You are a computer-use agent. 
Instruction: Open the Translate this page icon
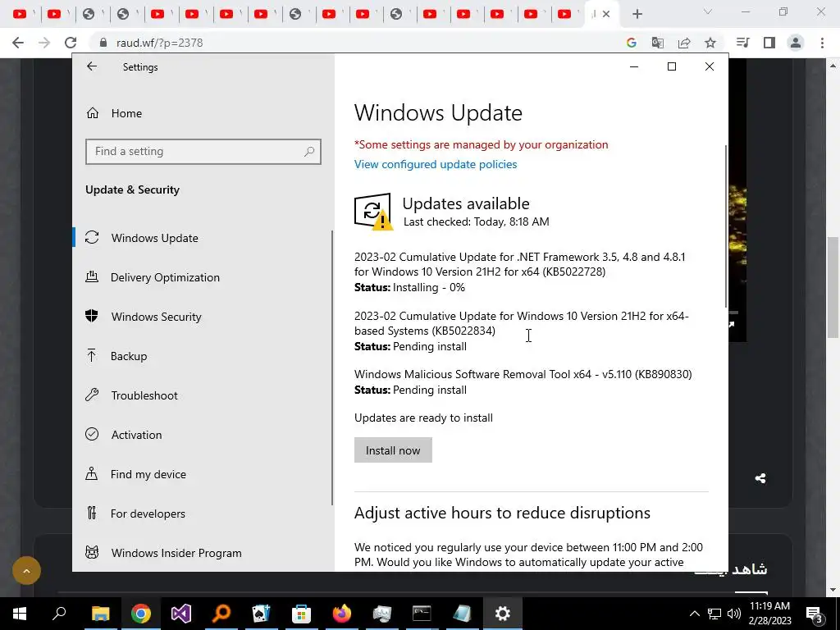tap(658, 43)
